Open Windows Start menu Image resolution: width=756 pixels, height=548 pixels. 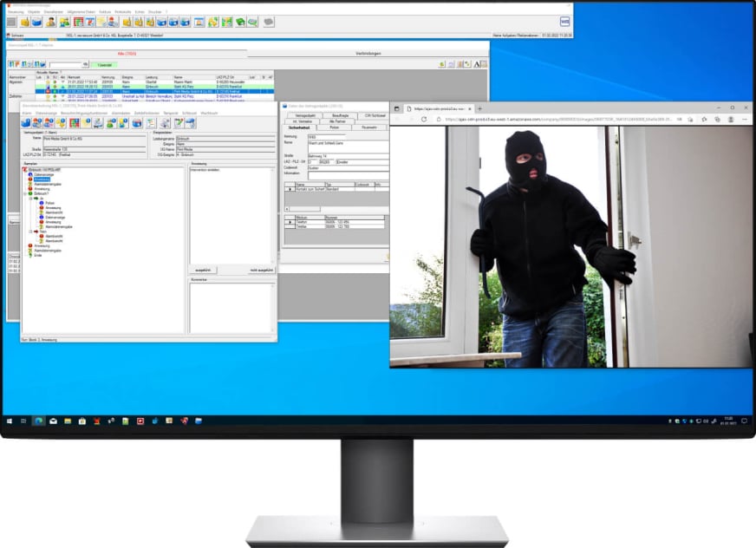coord(10,421)
